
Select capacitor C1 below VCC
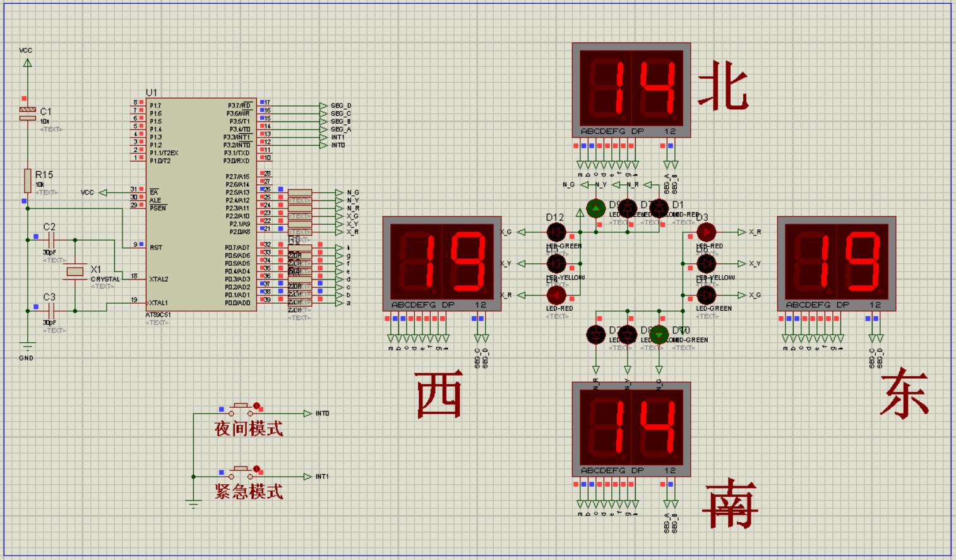point(27,114)
